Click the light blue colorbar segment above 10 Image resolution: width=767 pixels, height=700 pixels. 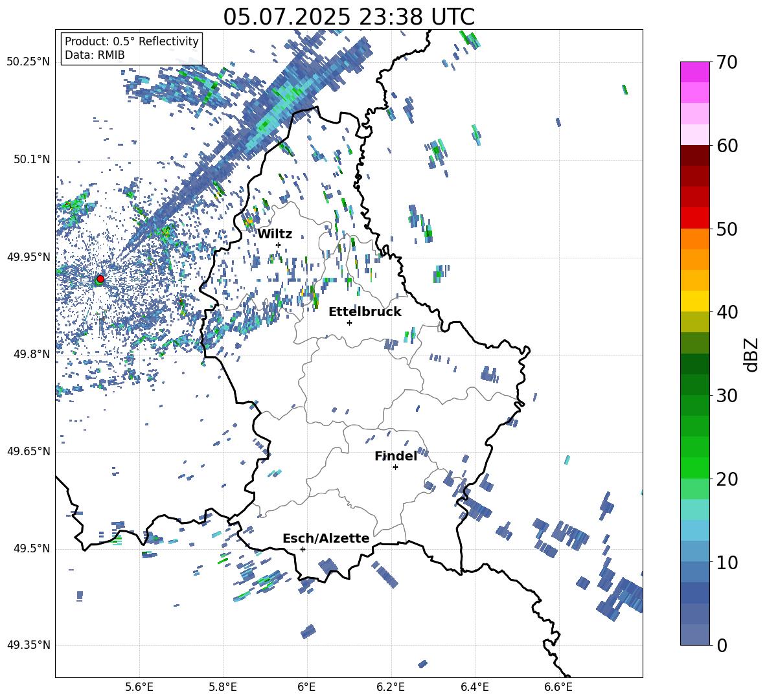tap(694, 530)
